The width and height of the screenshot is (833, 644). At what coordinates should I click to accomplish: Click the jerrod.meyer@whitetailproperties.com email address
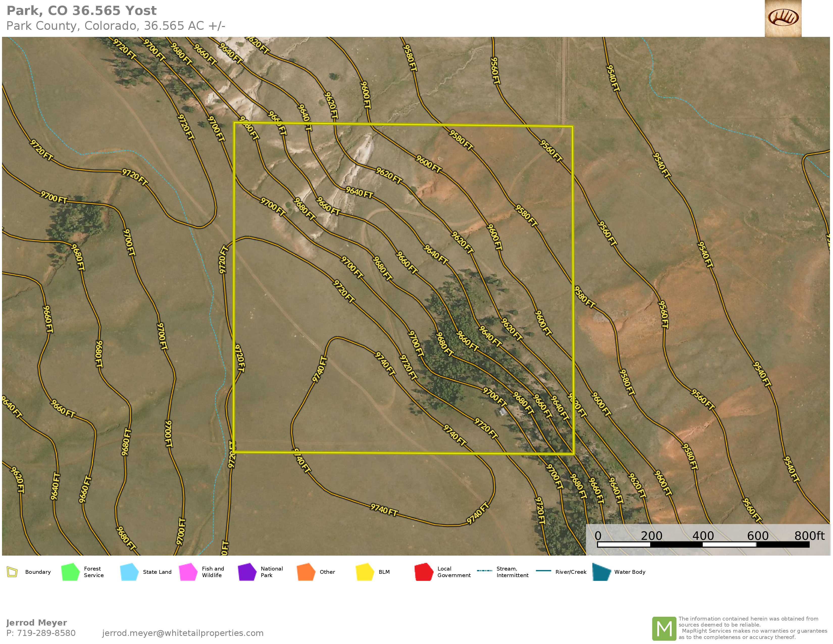coord(183,633)
